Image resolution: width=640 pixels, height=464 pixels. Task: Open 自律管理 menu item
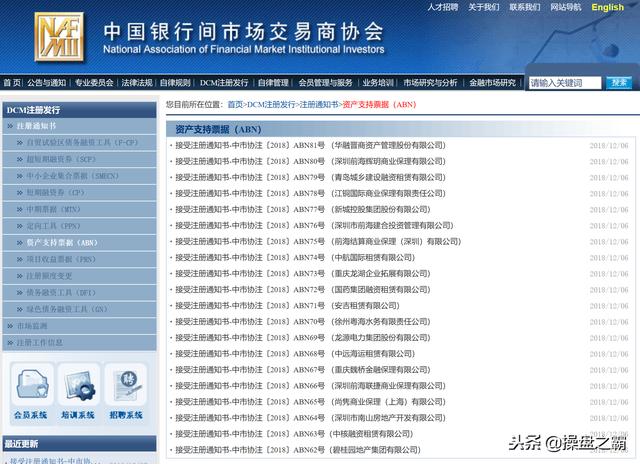(x=273, y=82)
